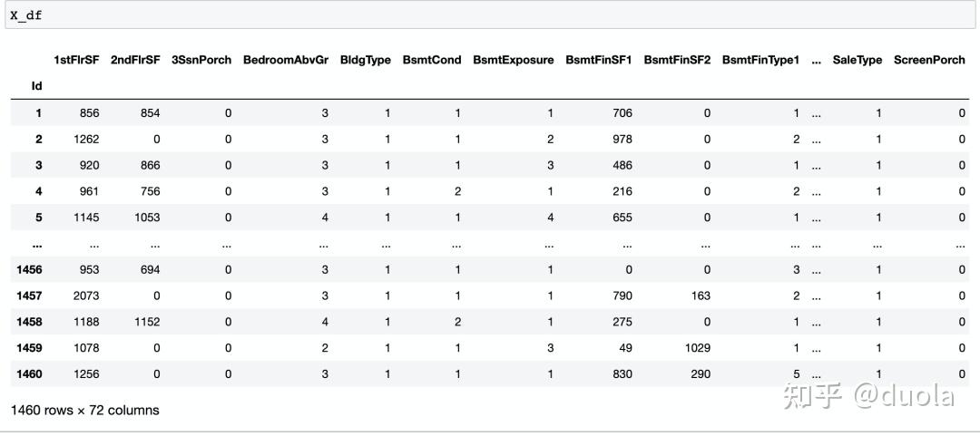Click the BsmtFinSF2 column header
Image resolution: width=980 pixels, height=436 pixels.
(677, 60)
